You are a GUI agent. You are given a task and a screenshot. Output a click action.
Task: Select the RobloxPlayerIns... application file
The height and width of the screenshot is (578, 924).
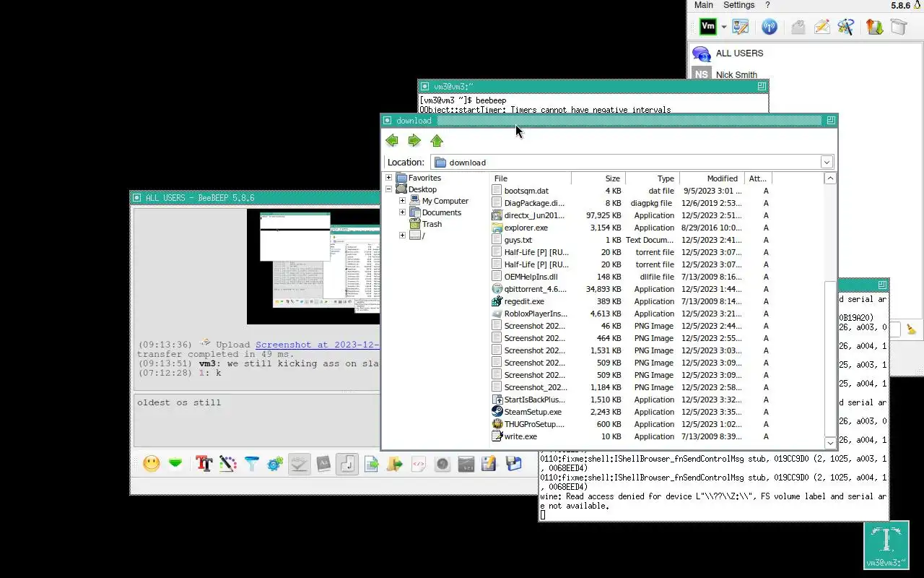(x=536, y=314)
